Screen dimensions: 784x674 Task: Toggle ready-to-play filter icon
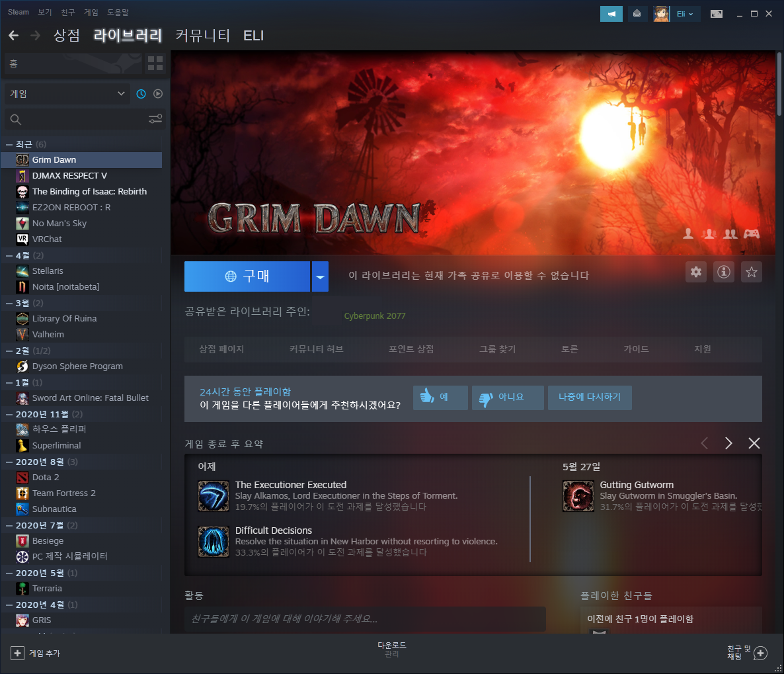[158, 93]
